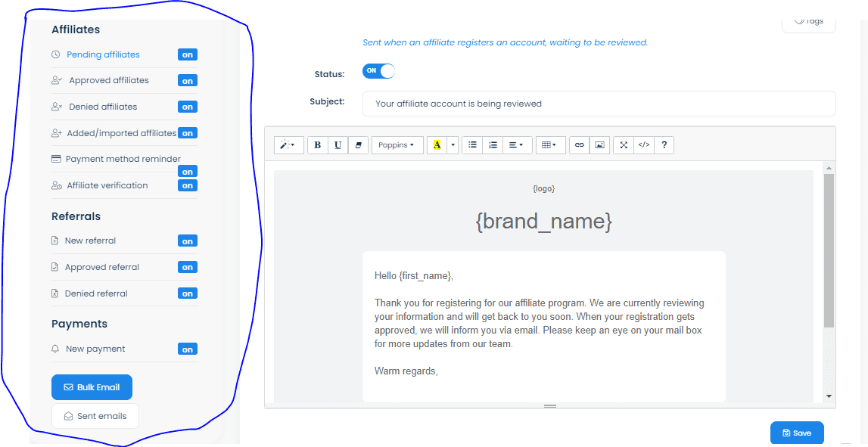Turn off the Status toggle switch

click(378, 71)
